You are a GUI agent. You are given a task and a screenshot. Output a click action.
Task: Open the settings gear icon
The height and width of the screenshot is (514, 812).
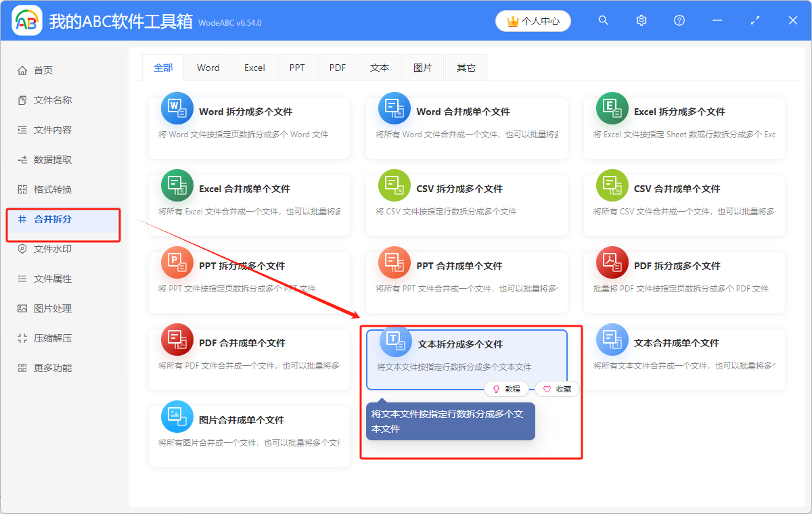click(x=641, y=20)
